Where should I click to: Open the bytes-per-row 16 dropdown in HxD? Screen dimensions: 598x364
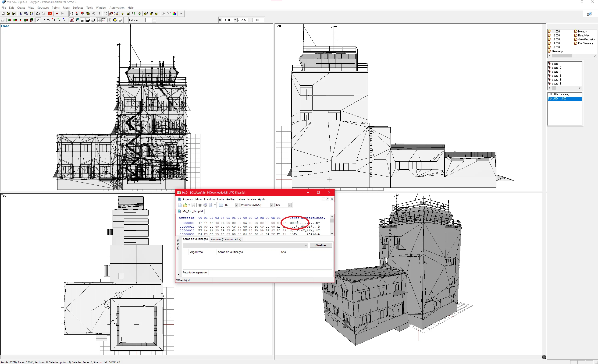tap(237, 205)
